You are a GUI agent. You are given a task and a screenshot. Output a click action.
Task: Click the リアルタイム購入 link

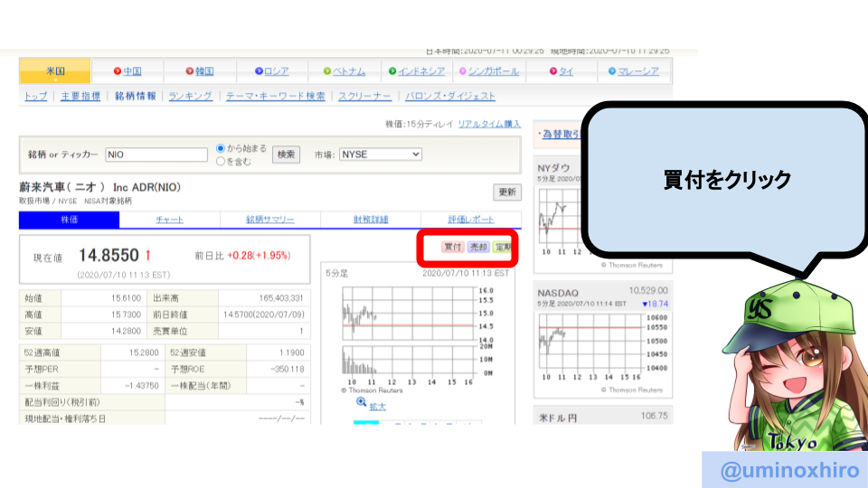click(489, 124)
